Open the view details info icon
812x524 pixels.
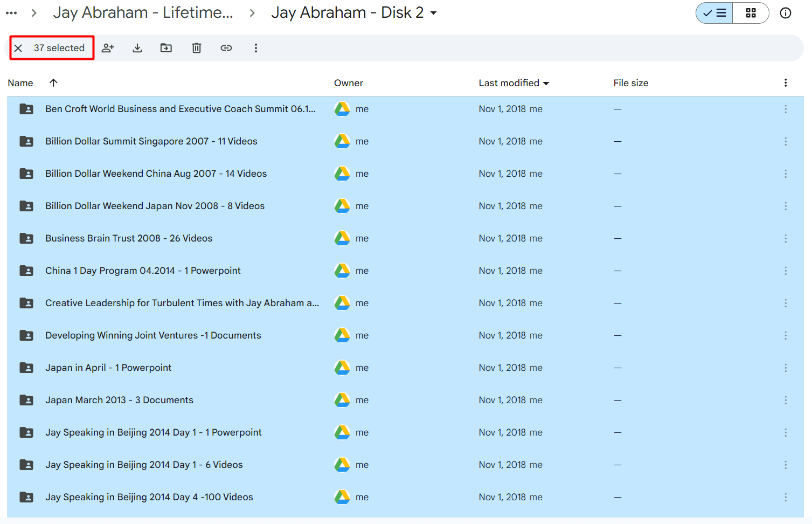(786, 13)
